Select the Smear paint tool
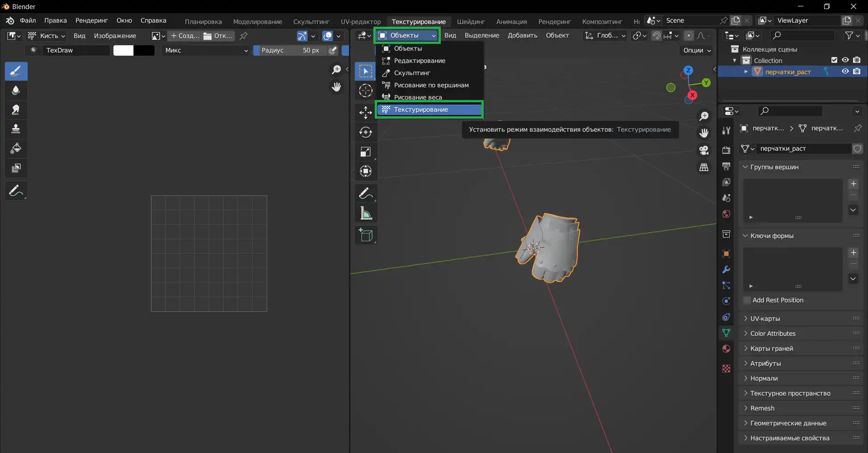868x453 pixels. 16,110
